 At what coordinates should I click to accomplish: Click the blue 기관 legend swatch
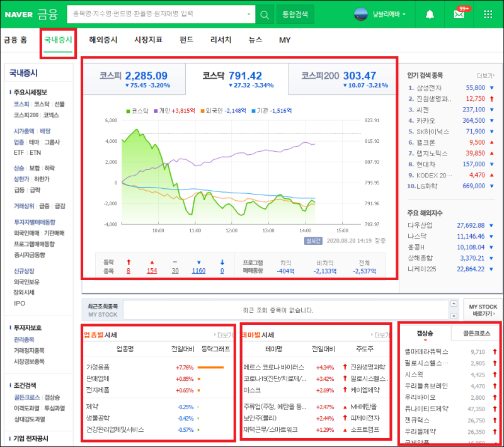click(254, 111)
